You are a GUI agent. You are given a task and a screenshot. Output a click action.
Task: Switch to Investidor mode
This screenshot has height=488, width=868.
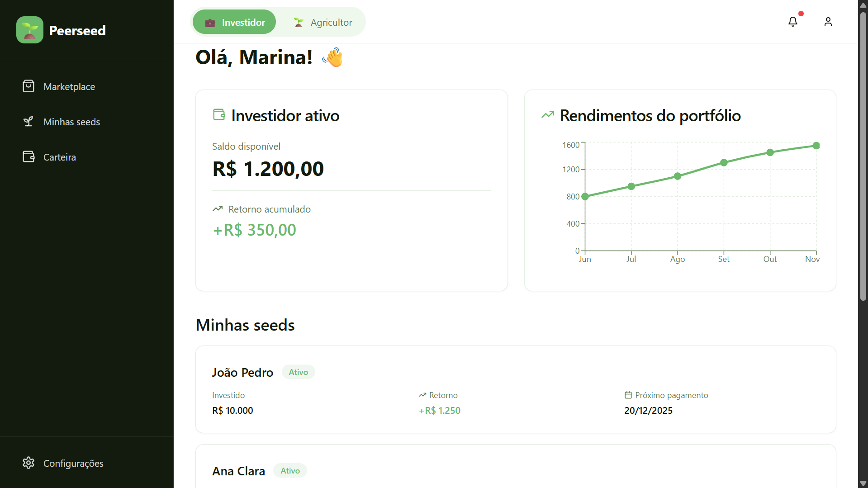(x=234, y=22)
